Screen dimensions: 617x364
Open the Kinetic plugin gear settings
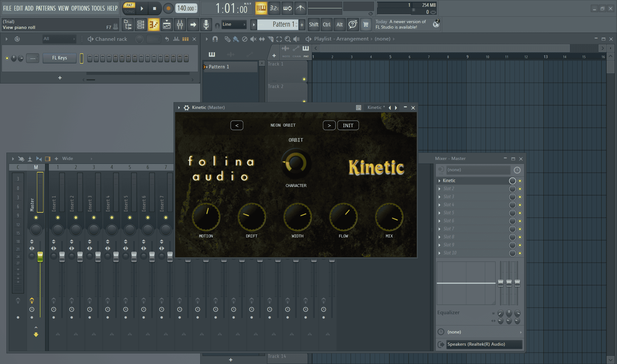(186, 108)
